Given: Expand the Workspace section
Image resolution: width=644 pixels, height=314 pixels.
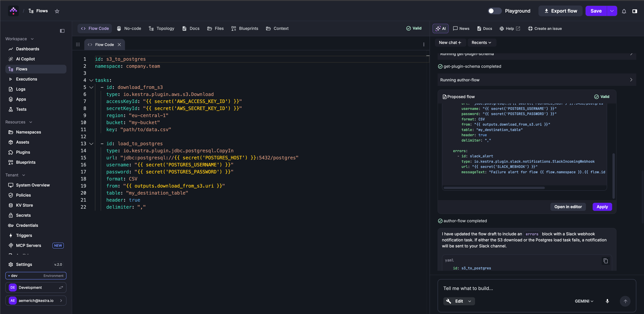Looking at the screenshot, I should point(19,39).
